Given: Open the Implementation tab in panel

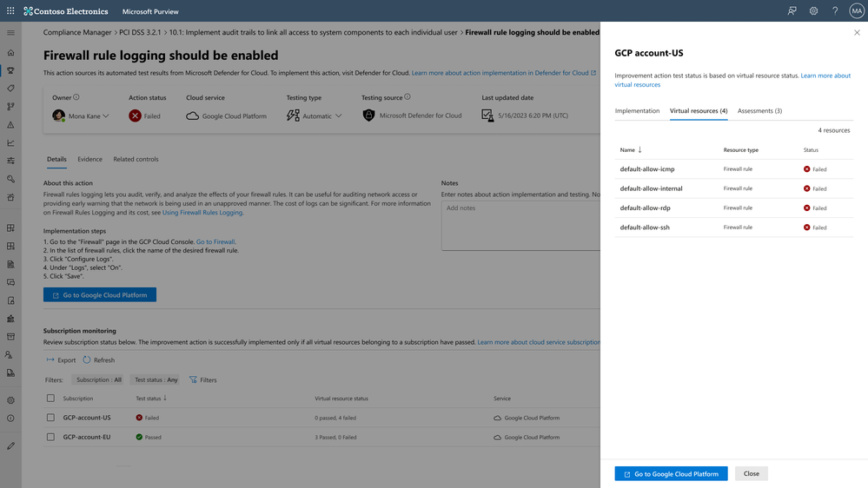Looking at the screenshot, I should pos(637,110).
